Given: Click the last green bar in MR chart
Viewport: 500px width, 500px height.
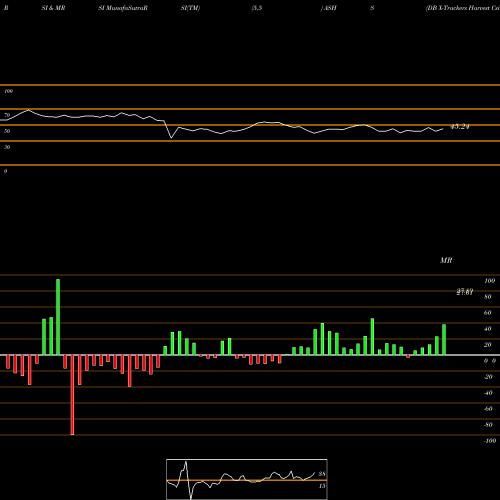Looking at the screenshot, I should (x=444, y=340).
